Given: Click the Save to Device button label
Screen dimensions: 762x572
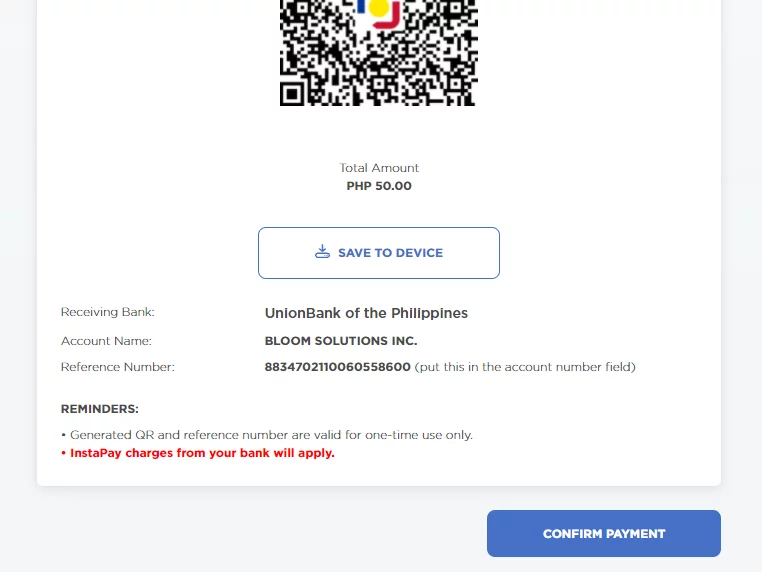Looking at the screenshot, I should click(x=390, y=253).
